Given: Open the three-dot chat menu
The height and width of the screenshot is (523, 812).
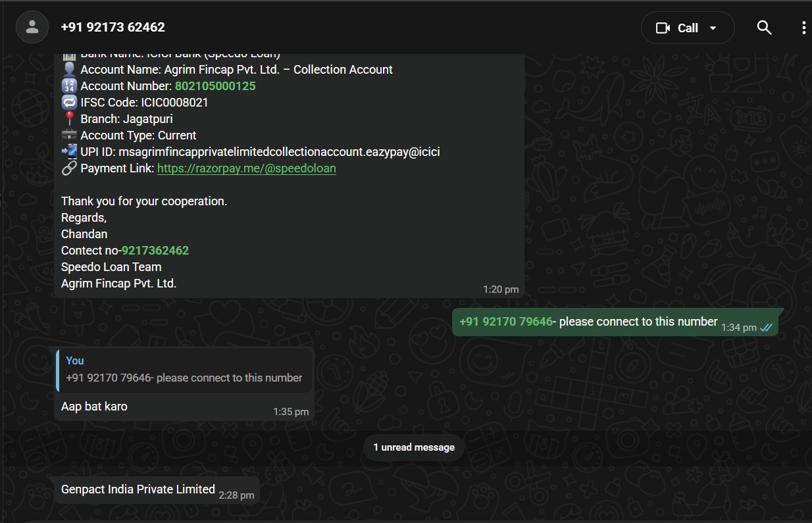Looking at the screenshot, I should point(803,28).
